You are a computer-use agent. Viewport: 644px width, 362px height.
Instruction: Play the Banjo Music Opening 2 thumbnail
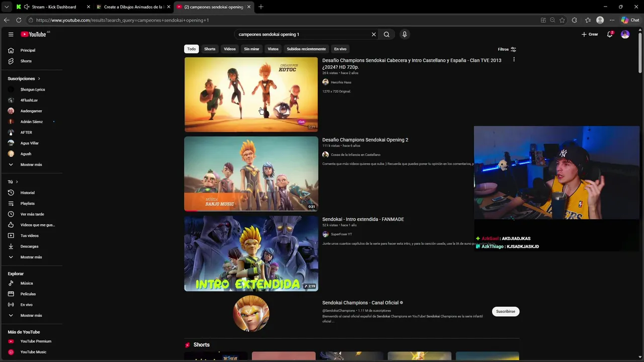tap(251, 174)
